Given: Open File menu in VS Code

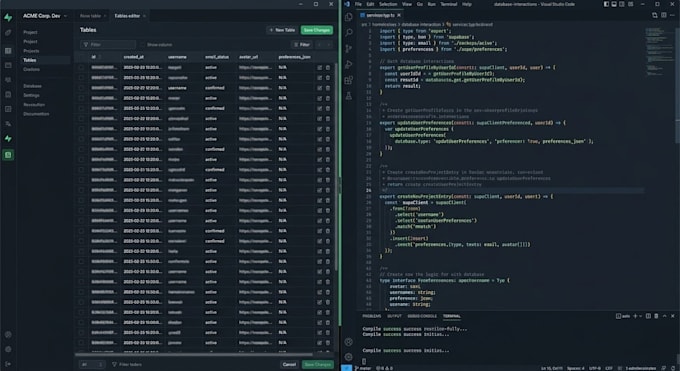Looking at the screenshot, I should 358,4.
